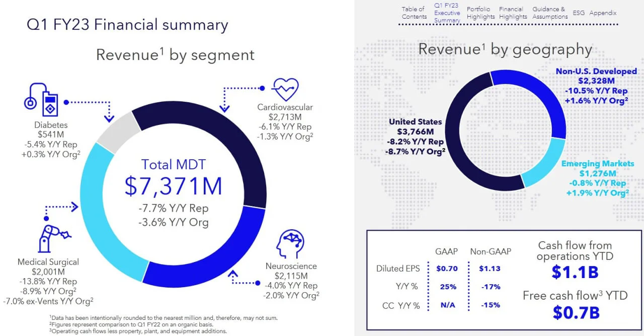This screenshot has width=644, height=336.
Task: Click the '$0.7B' free cash flow value
Action: tap(576, 312)
